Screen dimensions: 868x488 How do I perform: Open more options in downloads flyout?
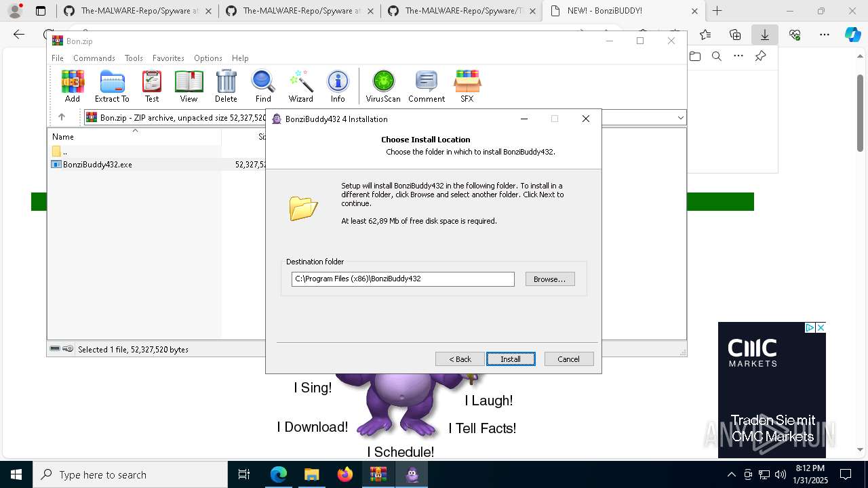(738, 56)
